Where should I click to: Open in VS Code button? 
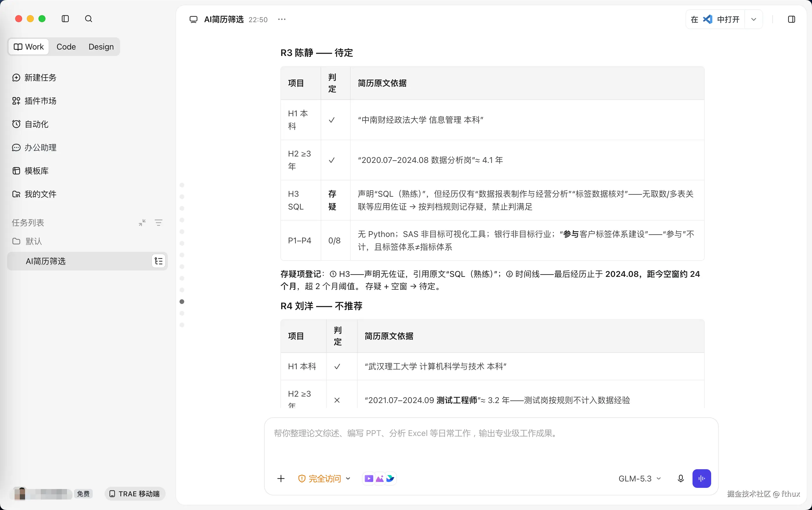715,19
